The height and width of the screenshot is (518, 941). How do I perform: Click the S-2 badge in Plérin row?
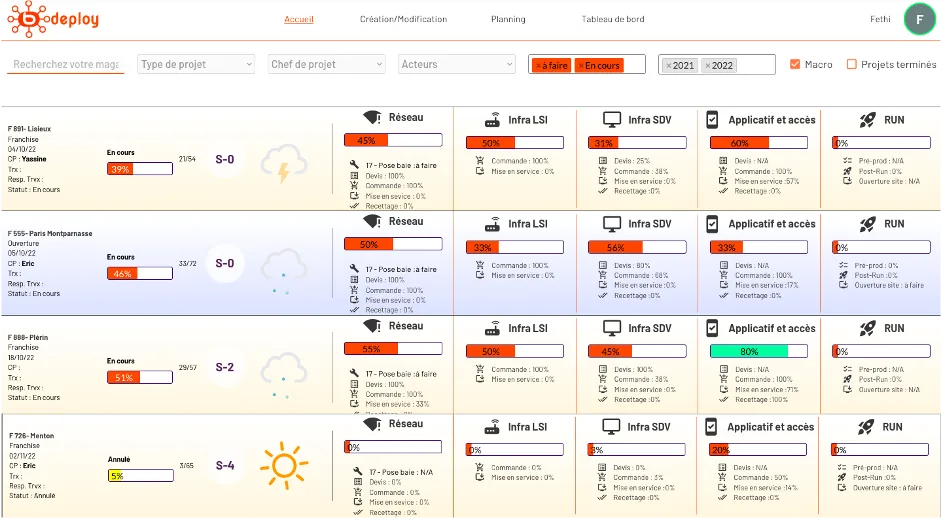point(224,367)
